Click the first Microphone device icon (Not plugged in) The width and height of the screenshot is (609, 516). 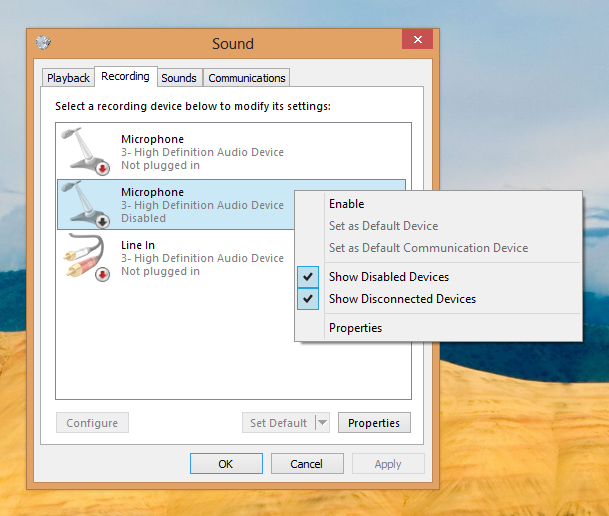[x=86, y=151]
